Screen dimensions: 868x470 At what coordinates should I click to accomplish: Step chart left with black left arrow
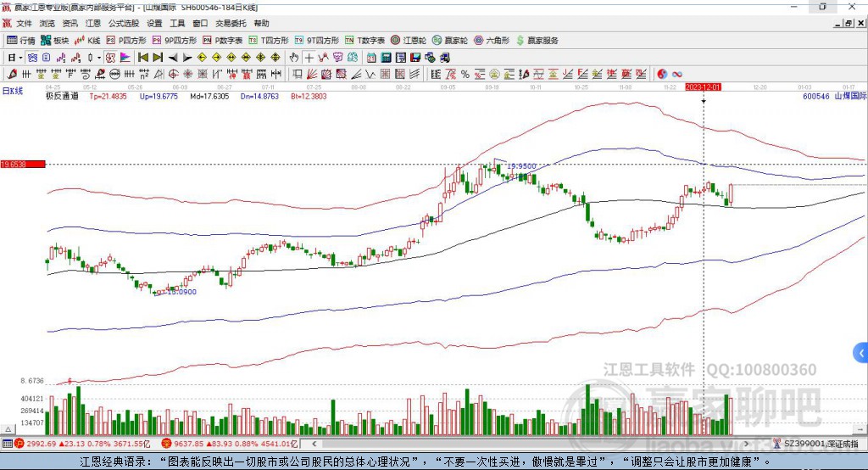pyautogui.click(x=173, y=58)
